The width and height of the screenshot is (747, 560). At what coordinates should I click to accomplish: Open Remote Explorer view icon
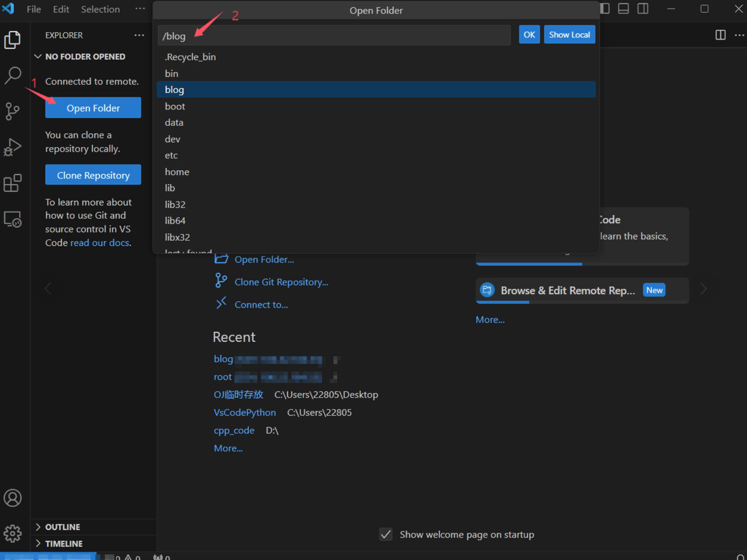click(x=13, y=220)
